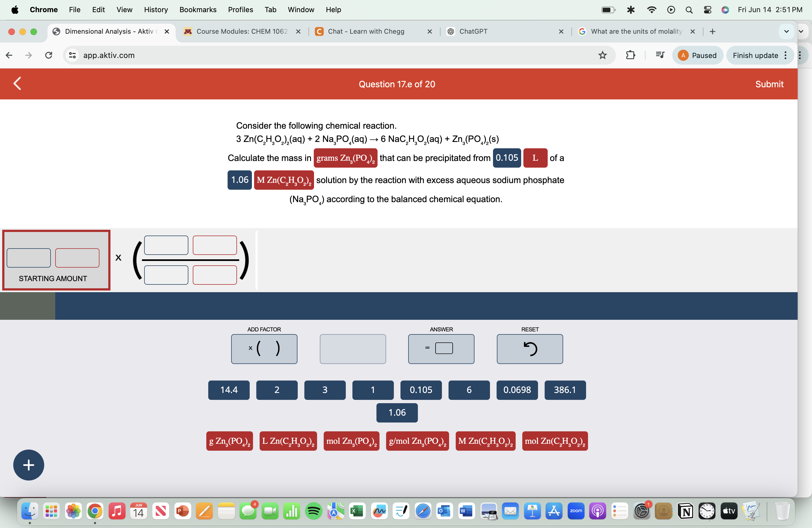Select the 386.1 number tile

point(565,390)
